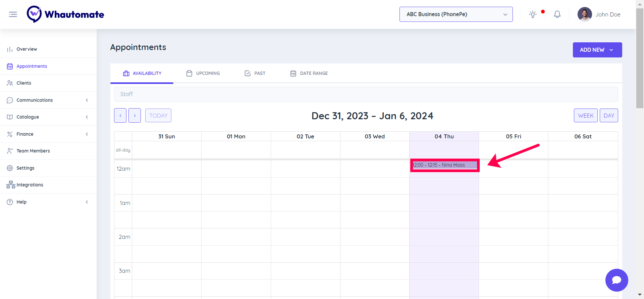Viewport: 644px width, 299px height.
Task: Open ABC Business (PhonePe) dropdown
Action: point(456,14)
